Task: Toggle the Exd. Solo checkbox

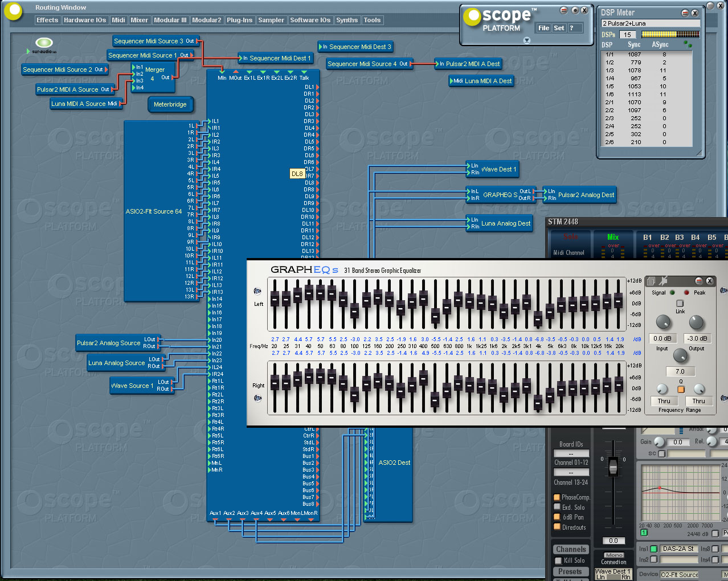Action: (x=557, y=507)
